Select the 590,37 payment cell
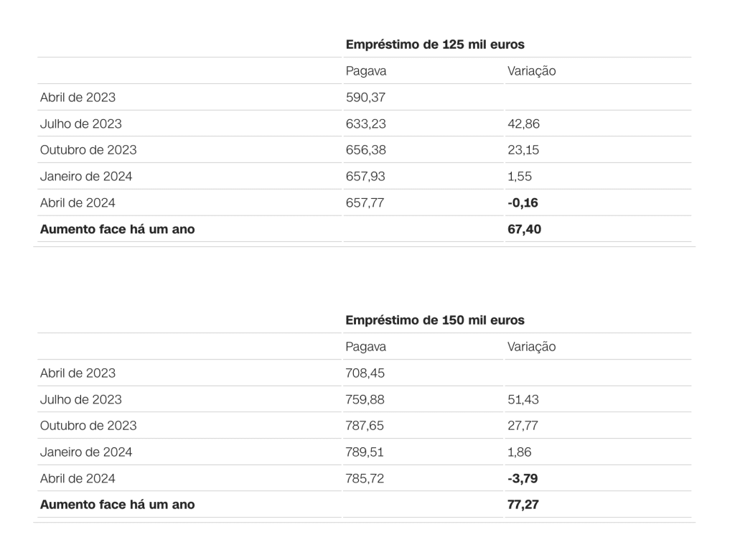 [x=365, y=98]
